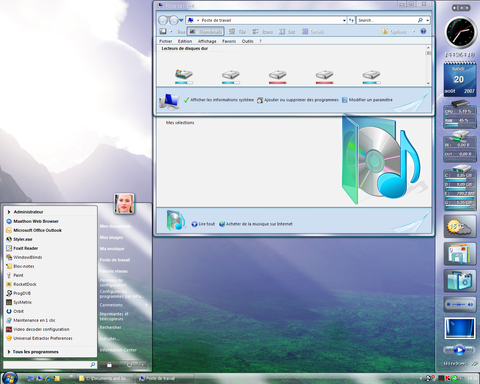Switch to Tile view in toolbar

pyautogui.click(x=237, y=32)
